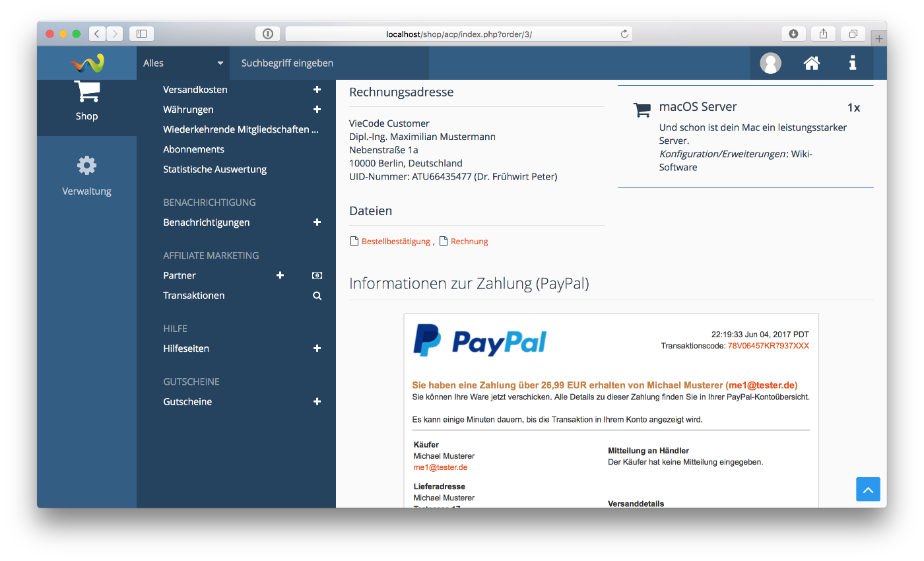Screen dimensions: 924x561
Task: Click the money icon next to Partner
Action: [x=317, y=275]
